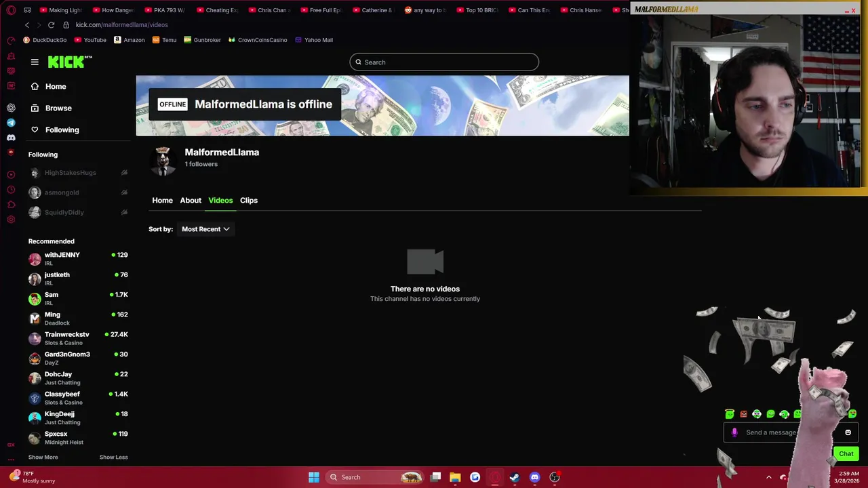Screen dimensions: 868x488
Task: Open the Amazon bookmark
Action: [129, 40]
